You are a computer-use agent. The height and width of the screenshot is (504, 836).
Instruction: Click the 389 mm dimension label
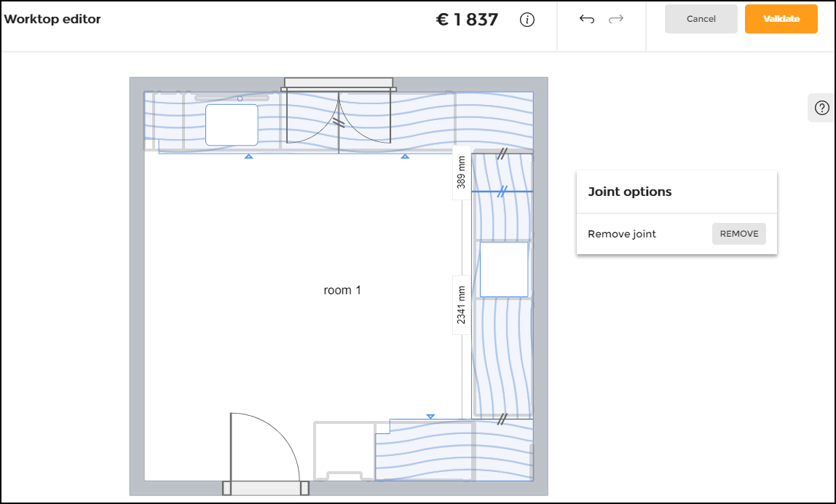click(x=461, y=173)
